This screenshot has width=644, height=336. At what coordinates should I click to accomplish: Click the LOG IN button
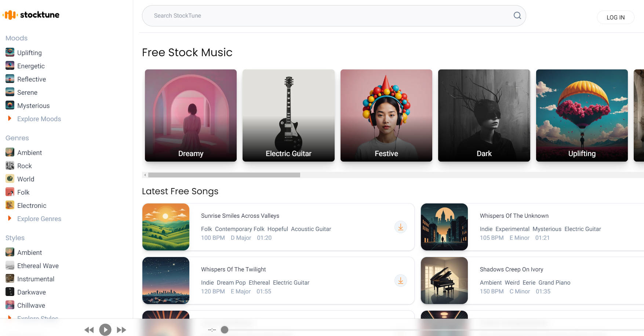coord(615,17)
